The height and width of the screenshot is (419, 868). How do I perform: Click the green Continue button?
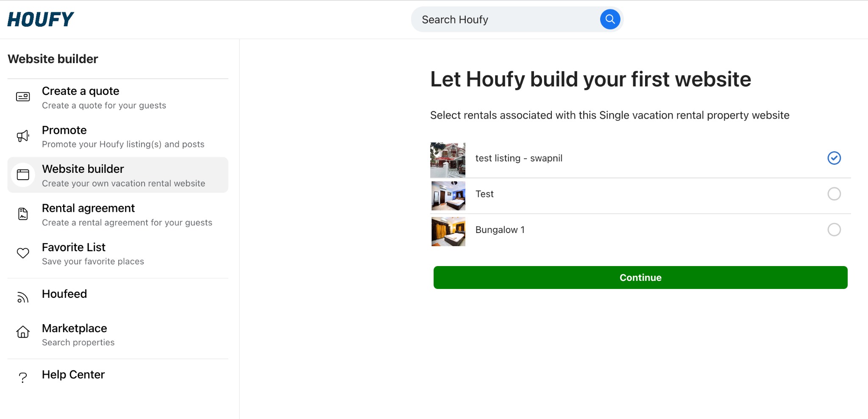point(640,277)
